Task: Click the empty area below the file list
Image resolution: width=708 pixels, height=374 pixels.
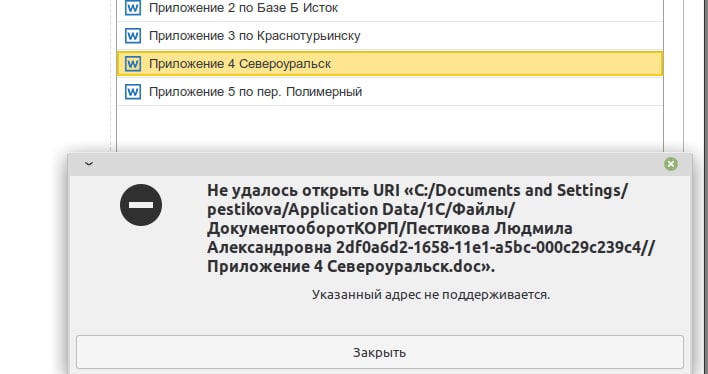Action: (x=390, y=129)
